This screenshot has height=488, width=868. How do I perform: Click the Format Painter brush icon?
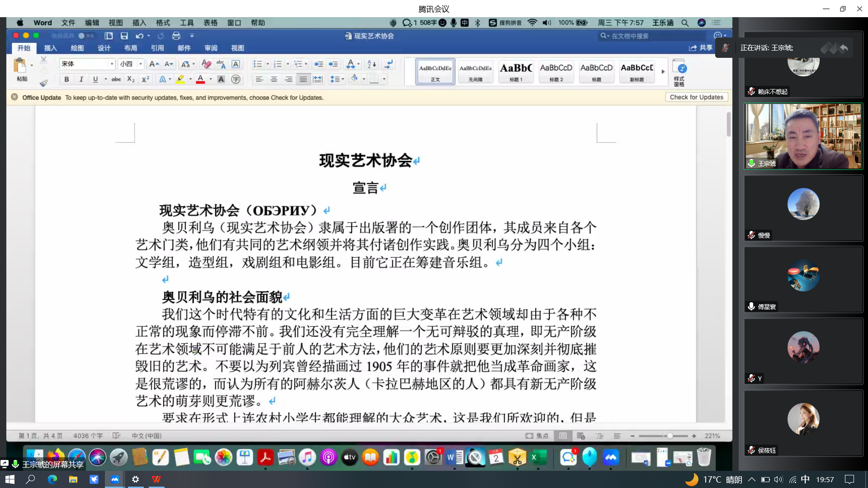[43, 83]
